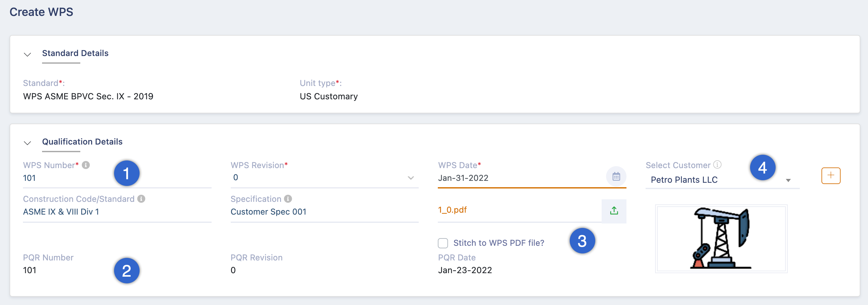
Task: Enable Stitch to WPS PDF file checkbox
Action: [x=443, y=243]
